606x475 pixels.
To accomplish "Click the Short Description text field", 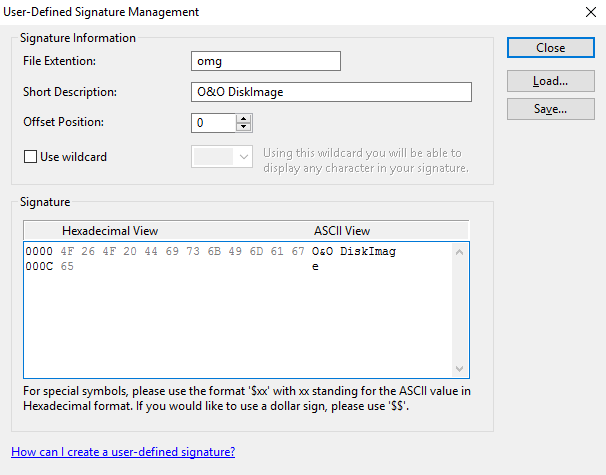I will point(331,92).
